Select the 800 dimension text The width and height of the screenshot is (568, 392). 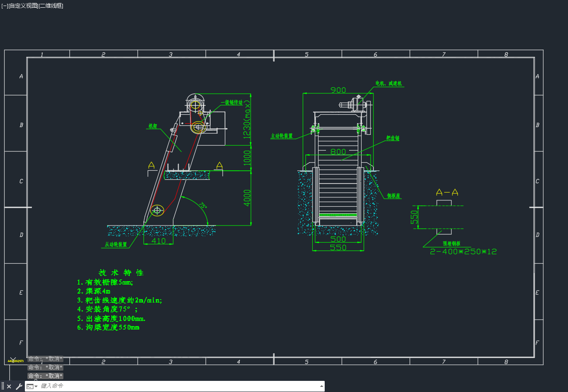(338, 151)
